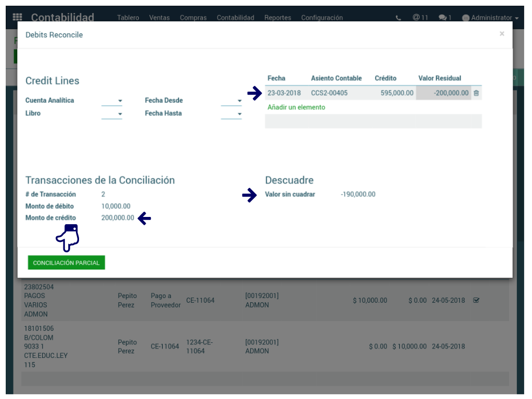Open the Reportes menu
This screenshot has width=532, height=399.
277,18
